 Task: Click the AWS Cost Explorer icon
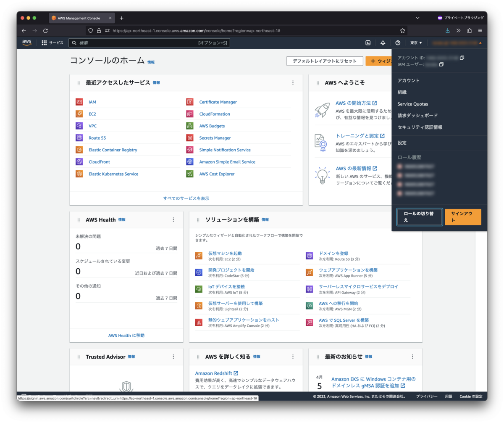pyautogui.click(x=190, y=174)
